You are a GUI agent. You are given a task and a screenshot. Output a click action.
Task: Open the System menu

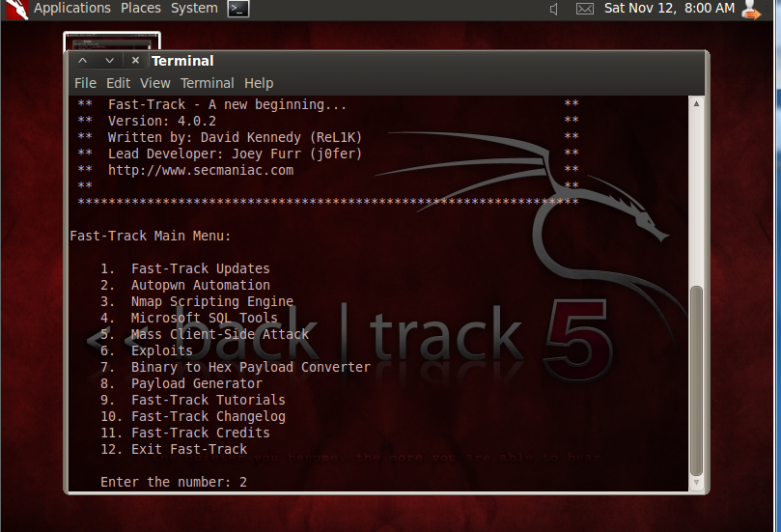194,9
